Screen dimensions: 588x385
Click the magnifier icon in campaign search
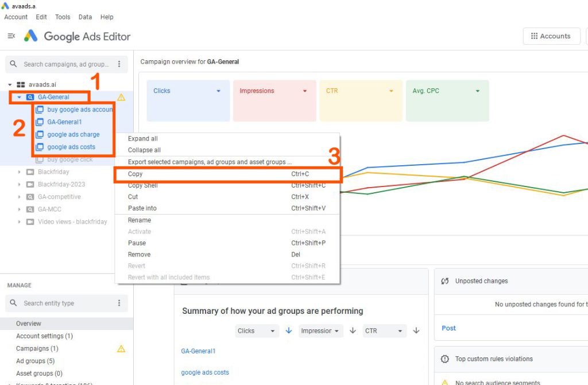point(14,64)
